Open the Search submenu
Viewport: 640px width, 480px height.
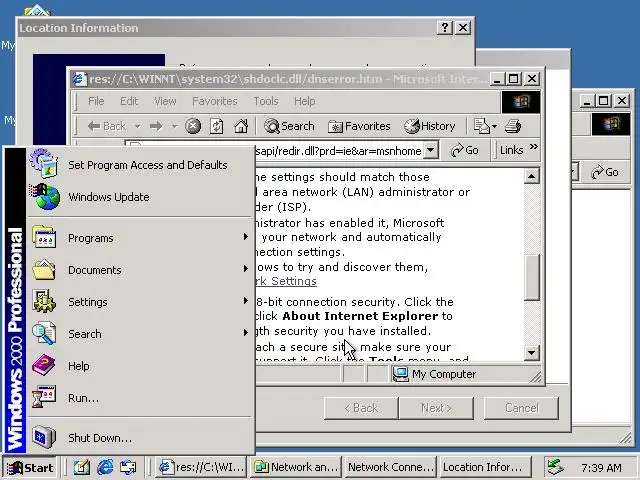pyautogui.click(x=141, y=334)
